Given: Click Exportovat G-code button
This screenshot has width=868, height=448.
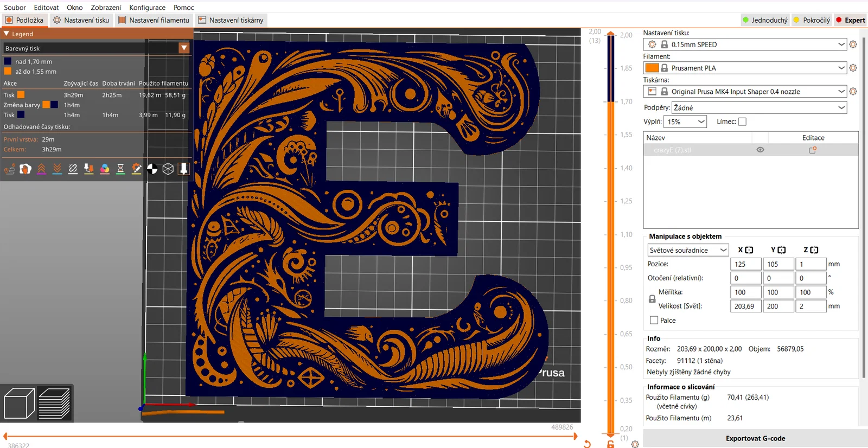Looking at the screenshot, I should pyautogui.click(x=755, y=438).
